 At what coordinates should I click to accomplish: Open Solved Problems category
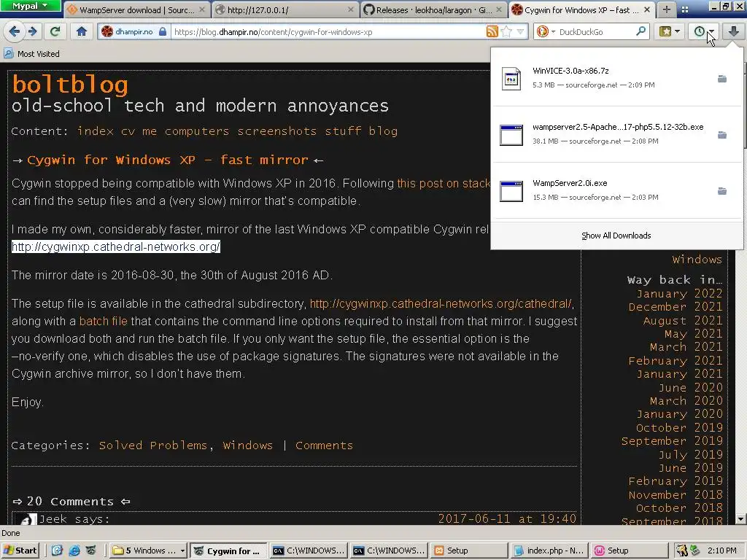click(153, 446)
